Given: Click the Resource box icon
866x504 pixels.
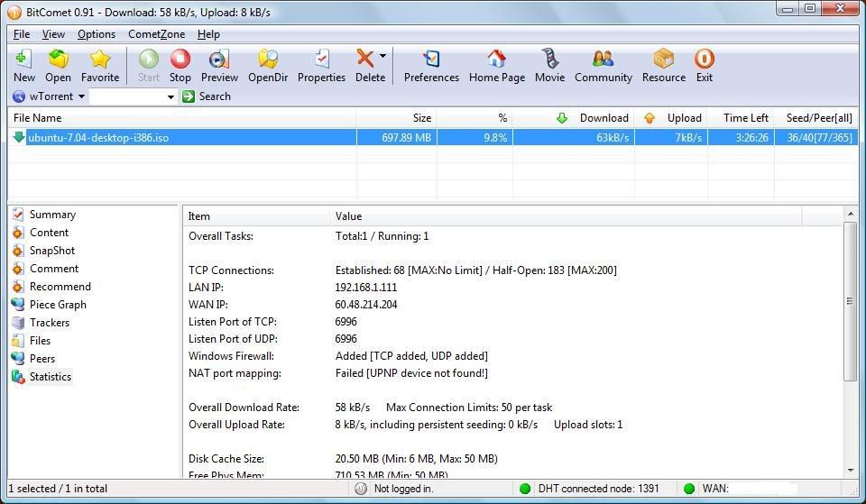Looking at the screenshot, I should [x=663, y=60].
